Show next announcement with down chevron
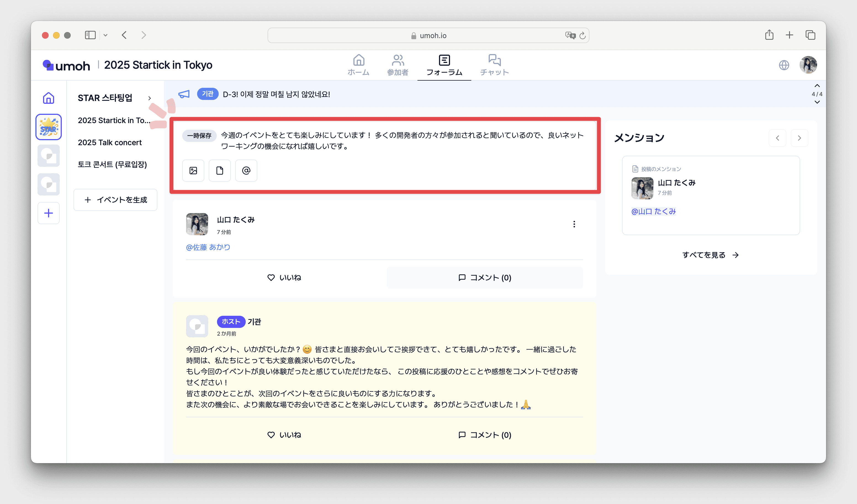Screen dimensions: 857x504 pyautogui.click(x=817, y=102)
